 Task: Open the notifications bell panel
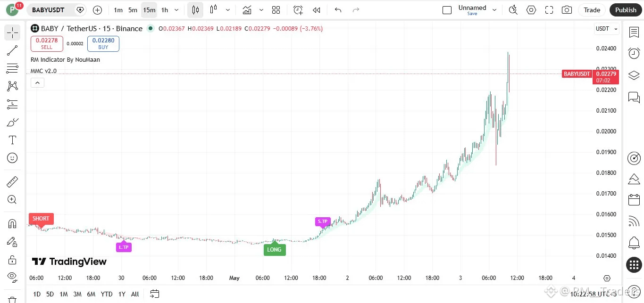(x=634, y=243)
